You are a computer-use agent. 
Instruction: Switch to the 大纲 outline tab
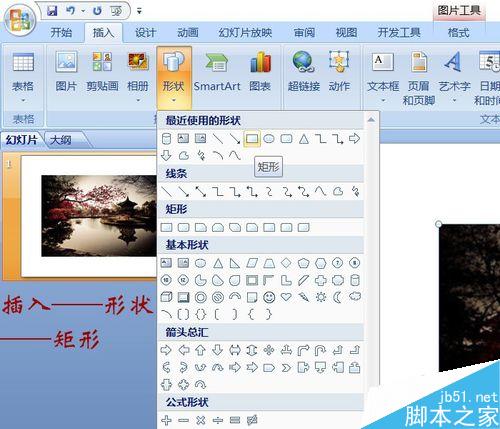[x=61, y=140]
